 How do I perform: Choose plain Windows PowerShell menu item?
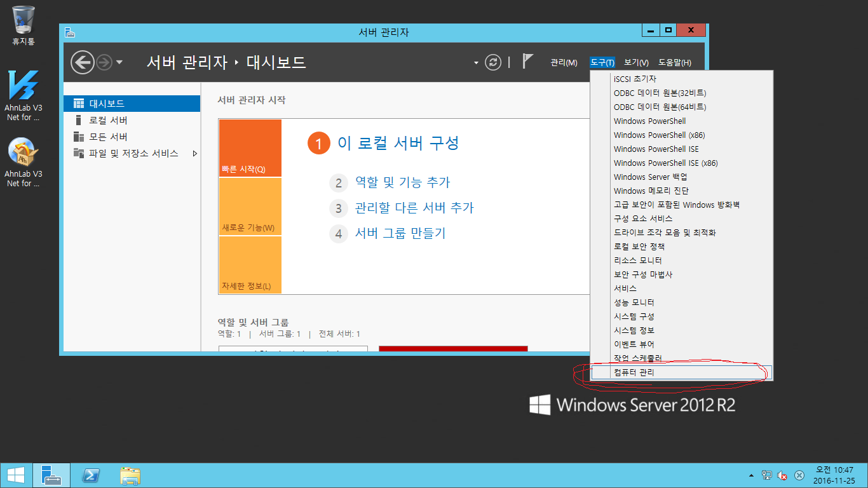(682, 121)
